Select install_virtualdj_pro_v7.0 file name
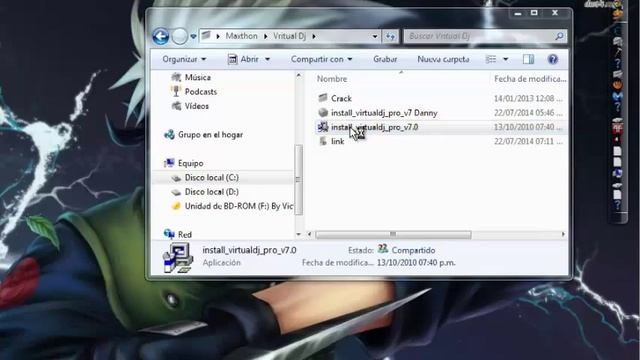640x360 pixels. (374, 127)
